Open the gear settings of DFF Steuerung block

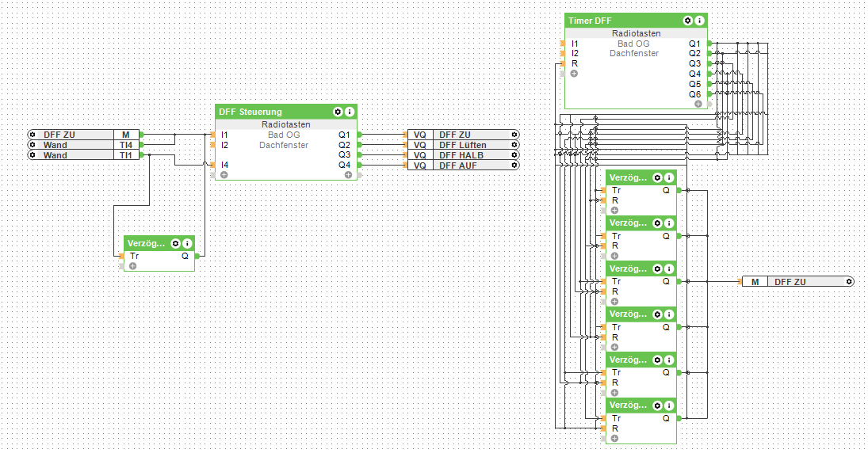pos(338,112)
